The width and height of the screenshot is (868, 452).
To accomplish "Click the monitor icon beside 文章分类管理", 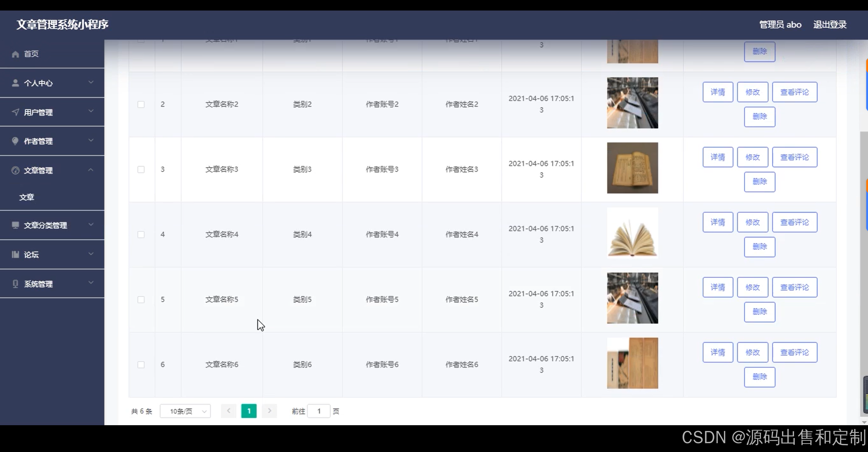I will (x=15, y=225).
